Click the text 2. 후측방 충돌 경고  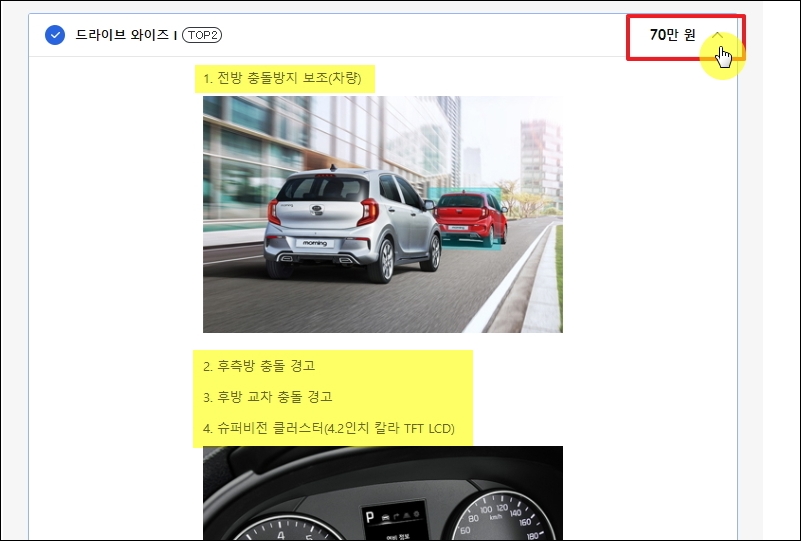[x=259, y=366]
